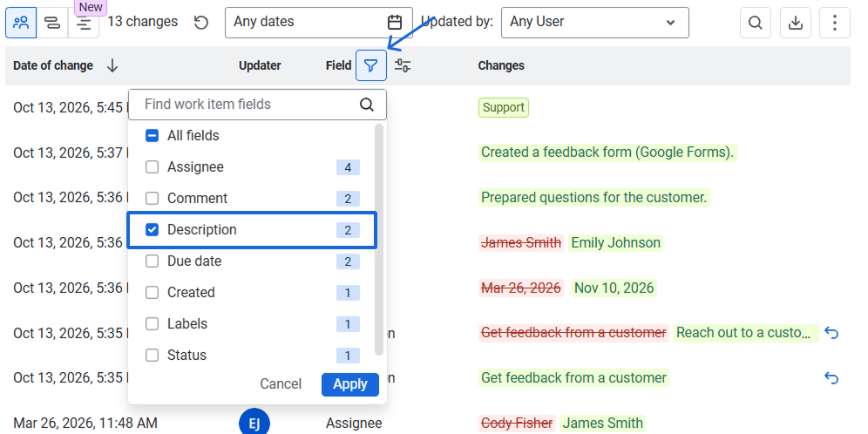Click the Assignee field cell in last row
This screenshot has width=868, height=434.
coord(354,424)
